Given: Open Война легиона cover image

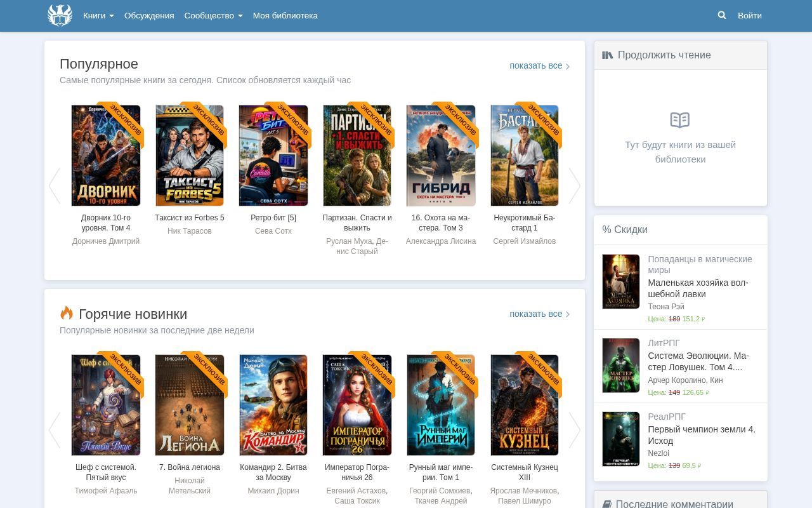Looking at the screenshot, I should click(190, 405).
